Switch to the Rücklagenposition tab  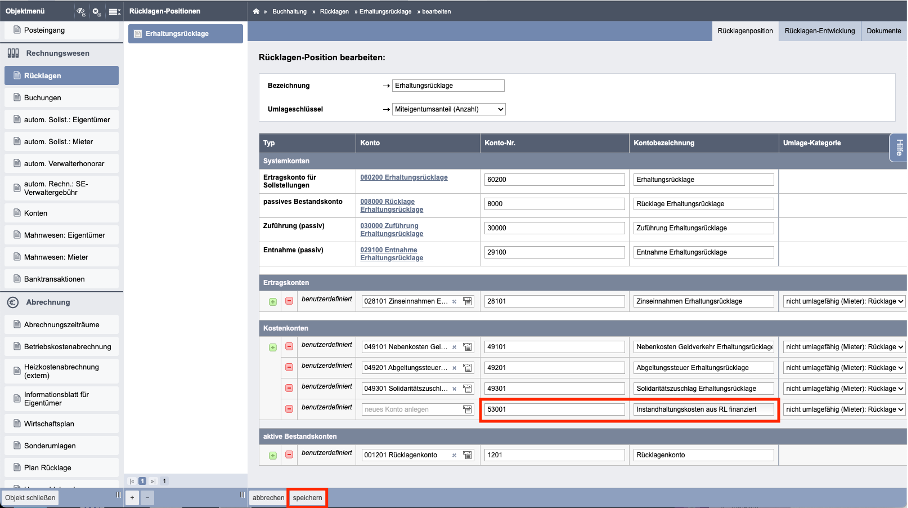(x=745, y=31)
